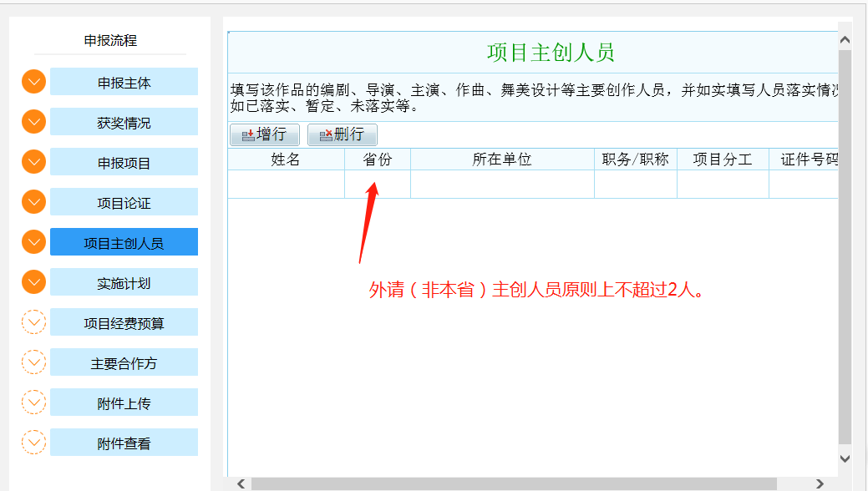Image resolution: width=868 pixels, height=491 pixels.
Task: Click the orange chevron icon beside 获奖情况
Action: pyautogui.click(x=33, y=122)
